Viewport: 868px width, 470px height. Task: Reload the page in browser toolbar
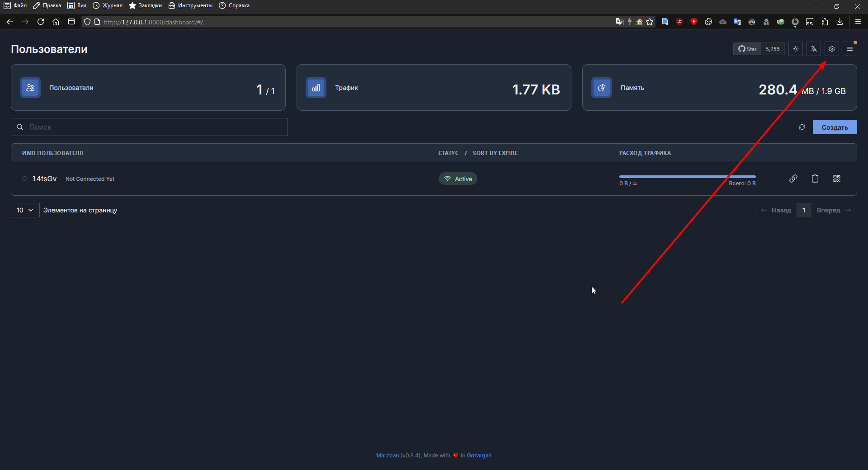(x=41, y=22)
